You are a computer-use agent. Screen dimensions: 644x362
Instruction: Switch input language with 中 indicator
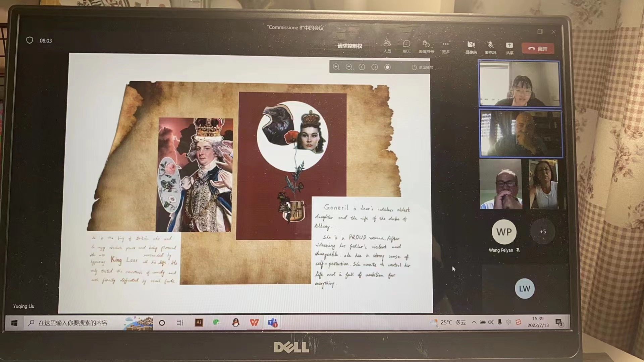point(508,322)
